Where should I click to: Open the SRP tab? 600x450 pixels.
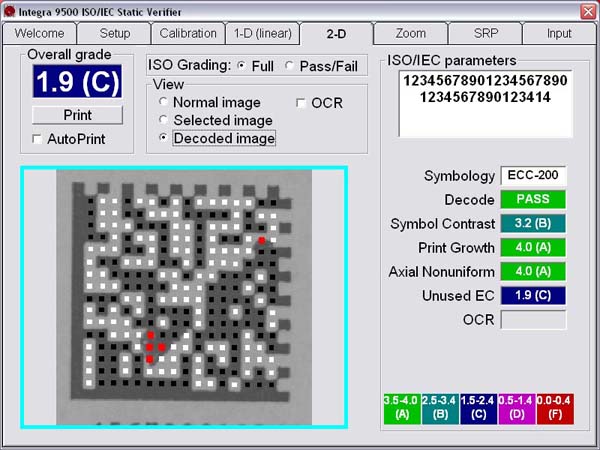pos(484,33)
